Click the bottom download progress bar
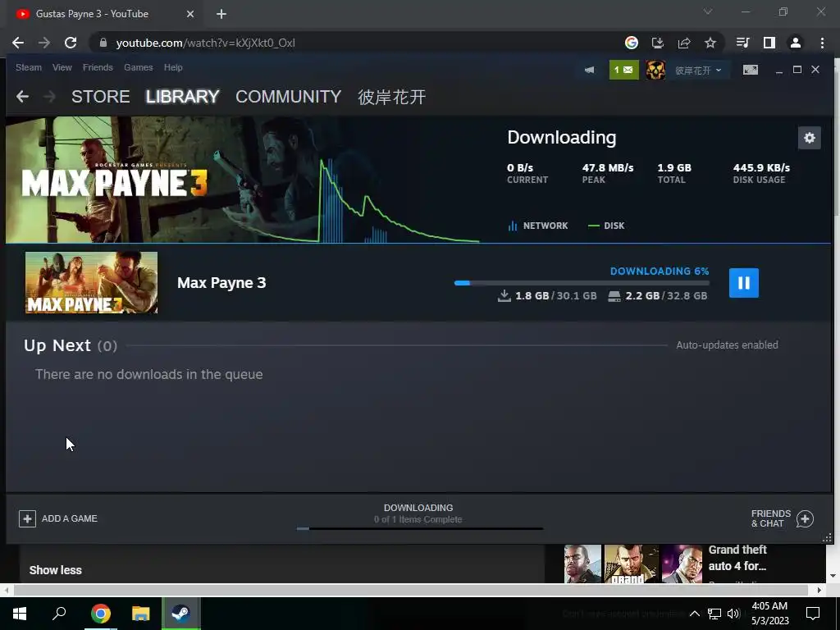 coord(420,529)
